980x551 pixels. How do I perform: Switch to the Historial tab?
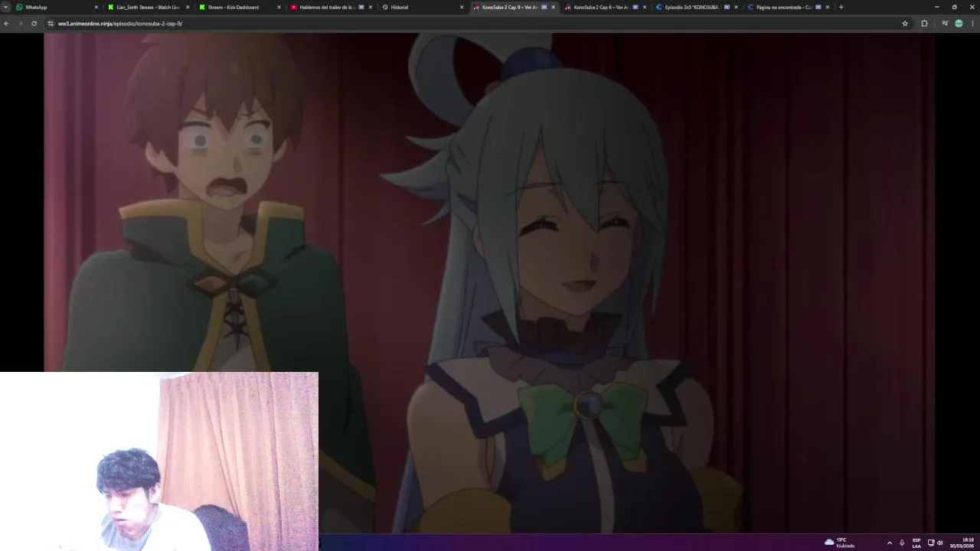pos(421,7)
